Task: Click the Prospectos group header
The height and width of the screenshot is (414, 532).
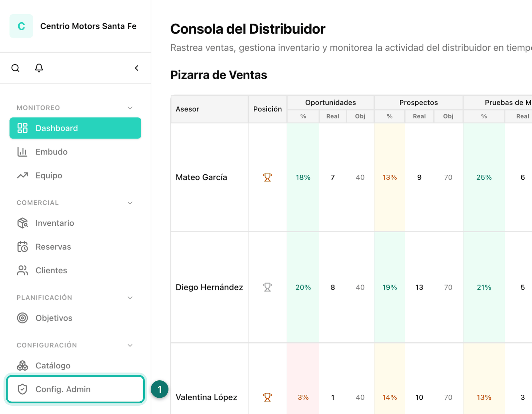Action: point(419,103)
